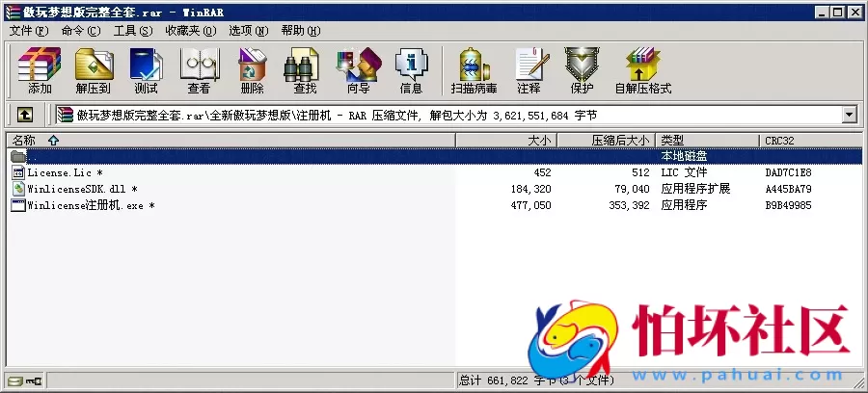The image size is (868, 393).
Task: Click 扫描病毒 (Scan for viruses) icon
Action: pos(474,70)
